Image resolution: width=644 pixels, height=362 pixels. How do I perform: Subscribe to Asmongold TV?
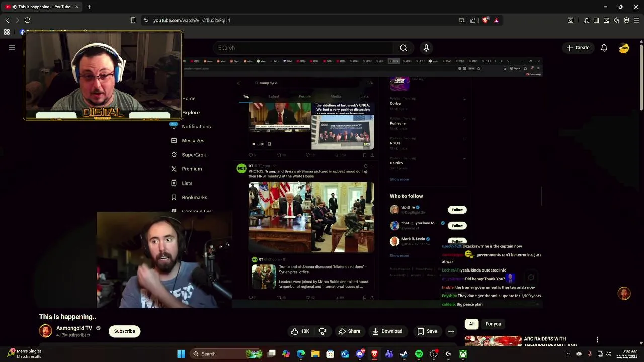124,331
